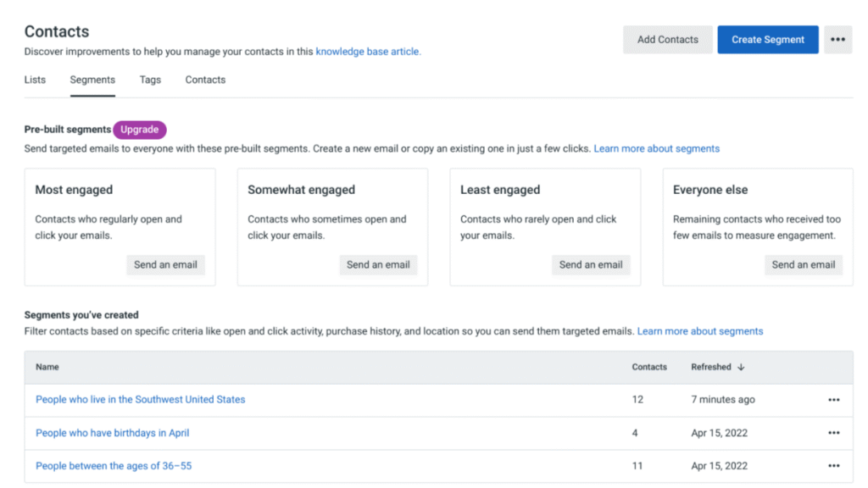This screenshot has height=488, width=868.
Task: Select the Tags tab
Action: pos(150,80)
